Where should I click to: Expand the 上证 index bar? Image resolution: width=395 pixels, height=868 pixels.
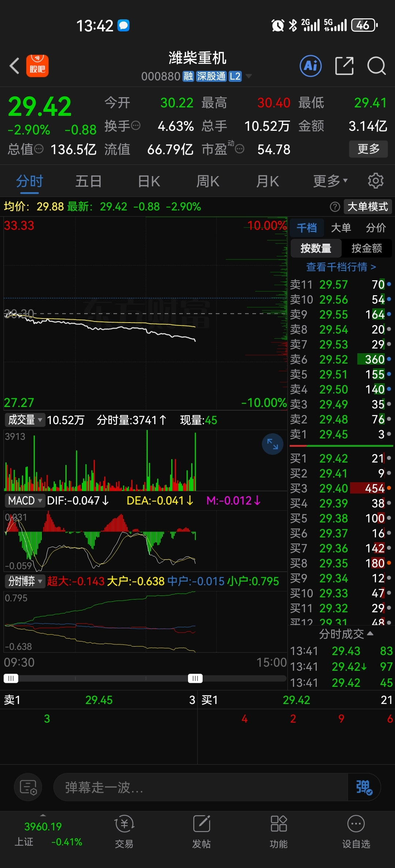[x=43, y=815]
